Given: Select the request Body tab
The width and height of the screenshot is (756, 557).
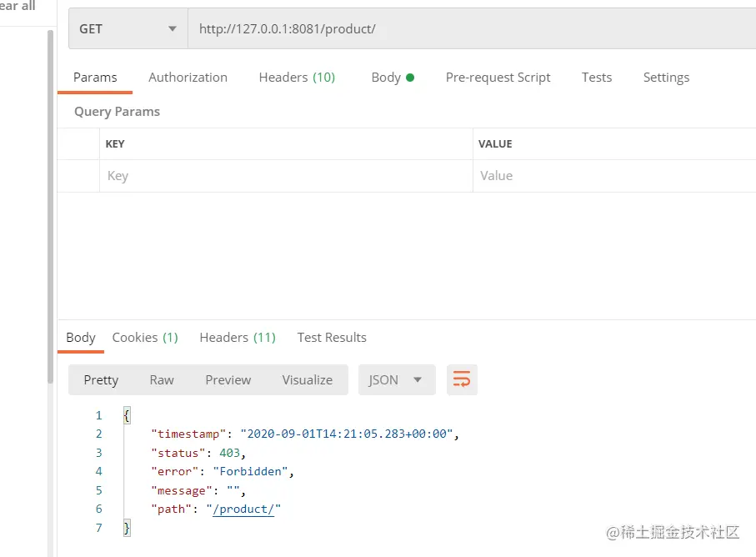Looking at the screenshot, I should click(392, 78).
